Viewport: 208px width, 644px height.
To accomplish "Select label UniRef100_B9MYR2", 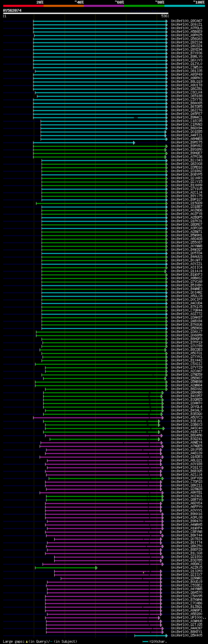I will pyautogui.click(x=187, y=146).
